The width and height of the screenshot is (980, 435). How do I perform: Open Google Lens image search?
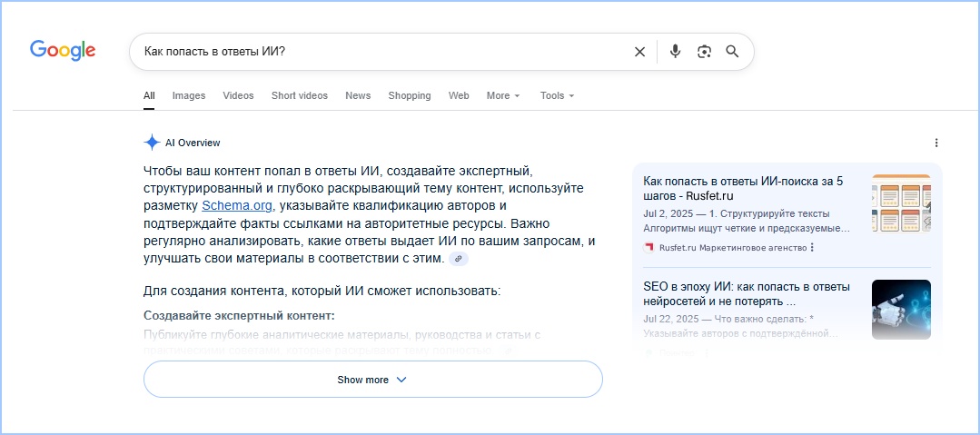[x=705, y=51]
